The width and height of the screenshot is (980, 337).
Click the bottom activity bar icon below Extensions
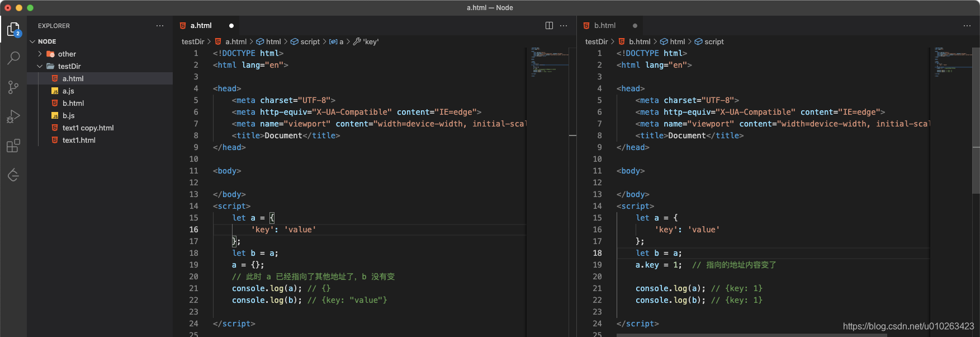tap(13, 175)
